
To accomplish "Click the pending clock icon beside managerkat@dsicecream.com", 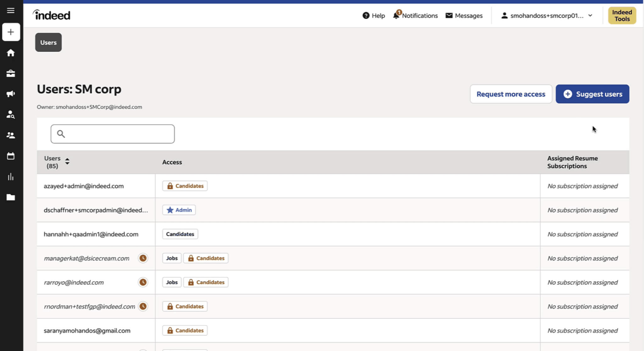I will (143, 258).
